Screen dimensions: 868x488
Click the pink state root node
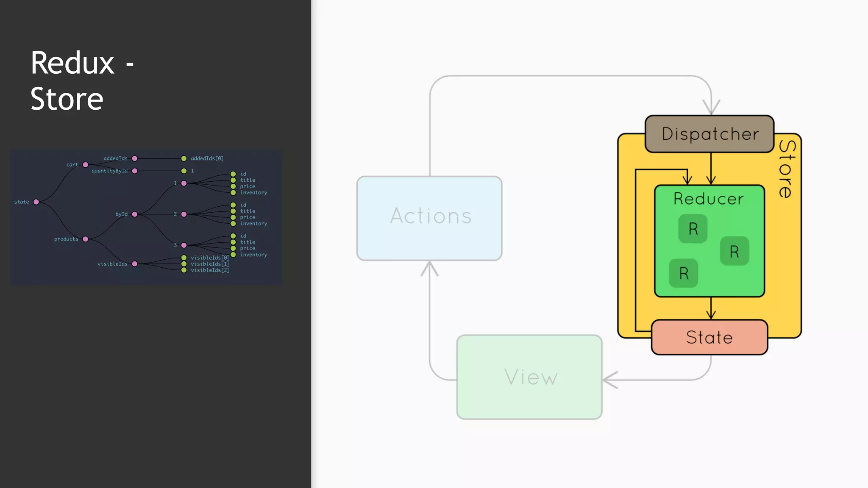[x=36, y=202]
